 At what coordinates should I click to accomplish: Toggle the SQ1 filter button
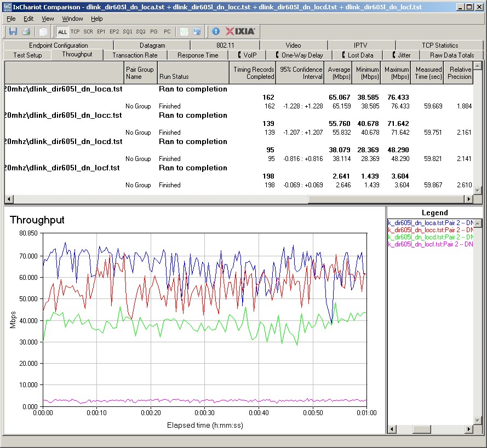click(x=127, y=31)
